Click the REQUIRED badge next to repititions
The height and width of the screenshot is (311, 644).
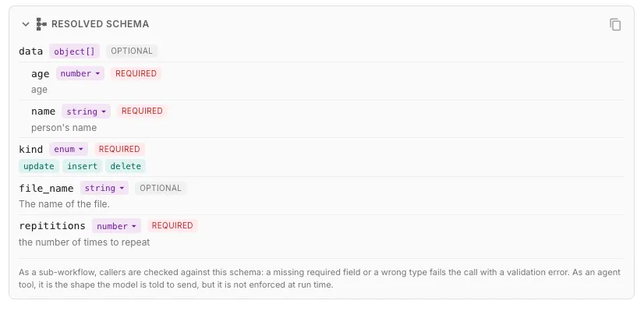(x=172, y=225)
